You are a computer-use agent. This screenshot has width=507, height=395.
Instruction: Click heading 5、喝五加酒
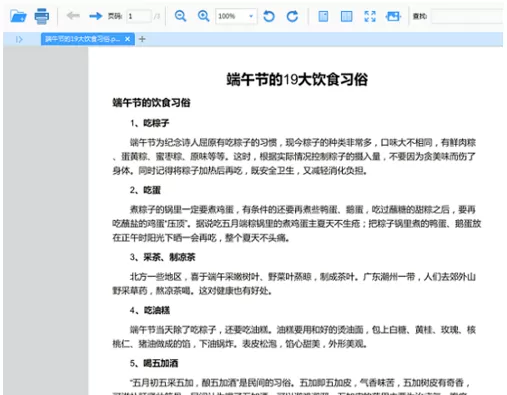point(154,363)
